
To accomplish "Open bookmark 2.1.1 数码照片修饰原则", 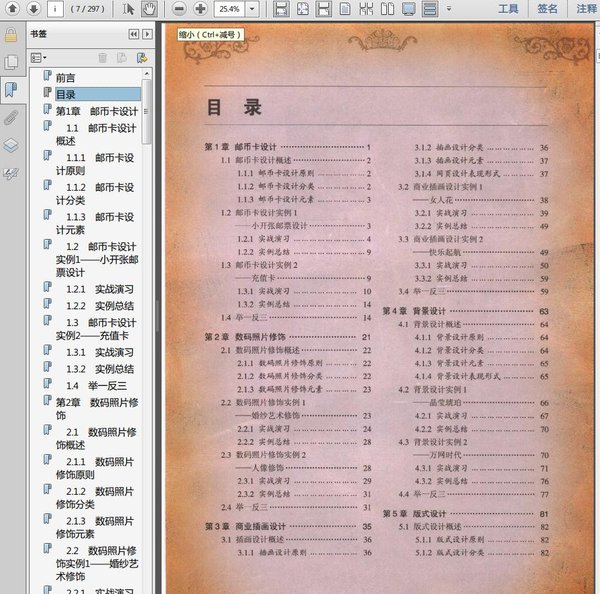I will coord(95,468).
